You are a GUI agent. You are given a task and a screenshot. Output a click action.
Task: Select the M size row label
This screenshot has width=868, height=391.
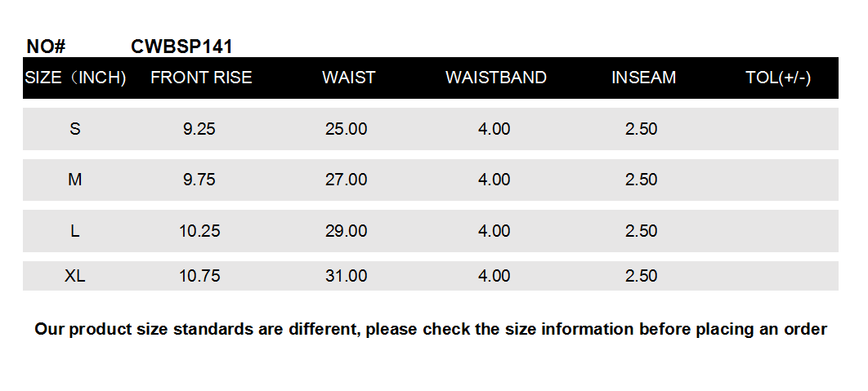(x=75, y=180)
